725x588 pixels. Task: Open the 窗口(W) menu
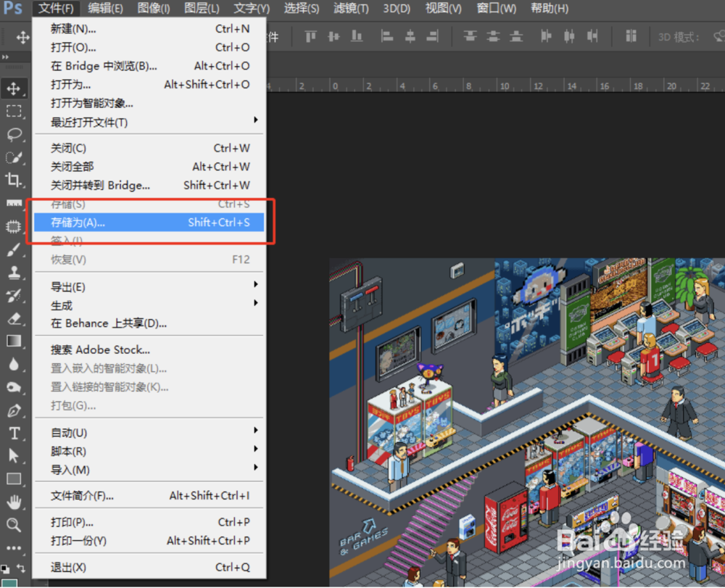click(496, 8)
